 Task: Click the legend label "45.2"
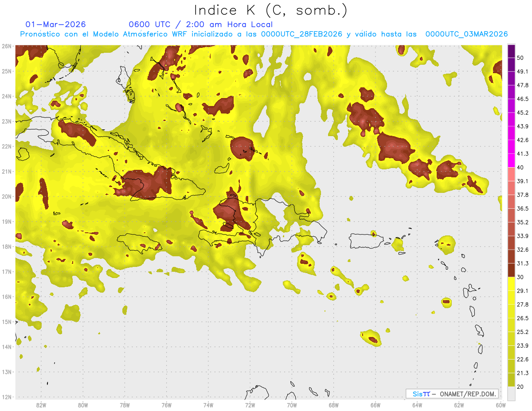click(523, 113)
